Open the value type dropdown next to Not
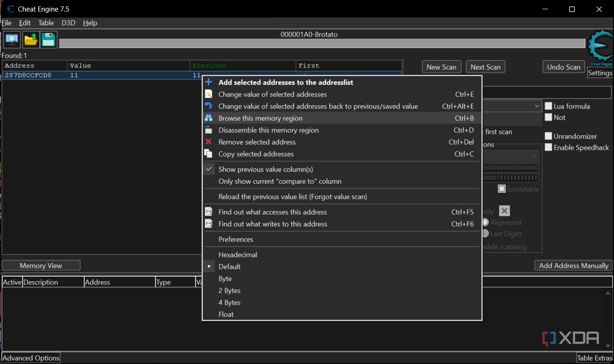614x364 pixels. [x=536, y=119]
